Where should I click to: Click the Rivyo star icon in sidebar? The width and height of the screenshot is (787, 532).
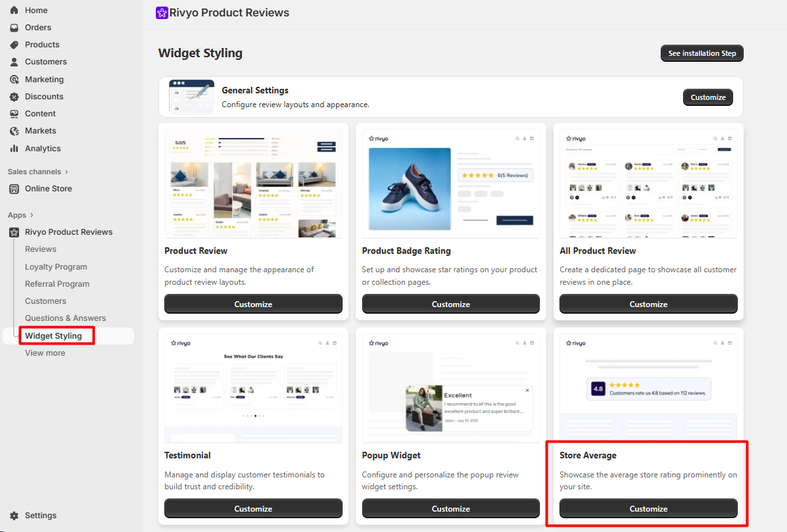click(x=14, y=232)
